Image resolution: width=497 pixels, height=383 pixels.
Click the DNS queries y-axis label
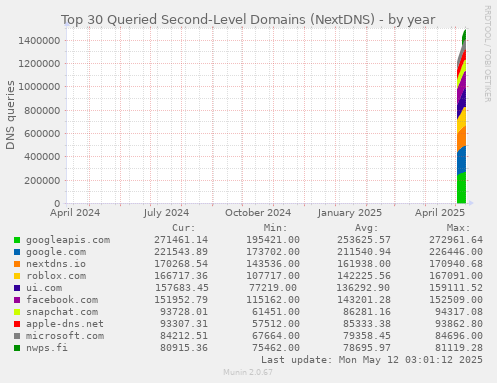(10, 115)
